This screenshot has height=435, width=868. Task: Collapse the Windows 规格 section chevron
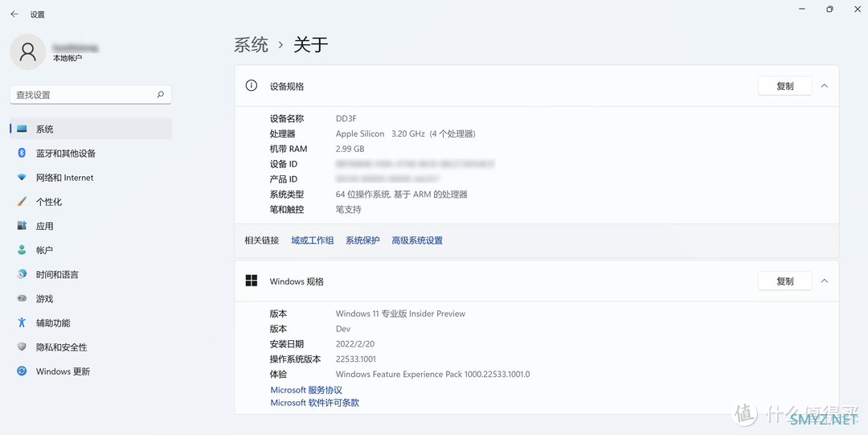(x=825, y=281)
